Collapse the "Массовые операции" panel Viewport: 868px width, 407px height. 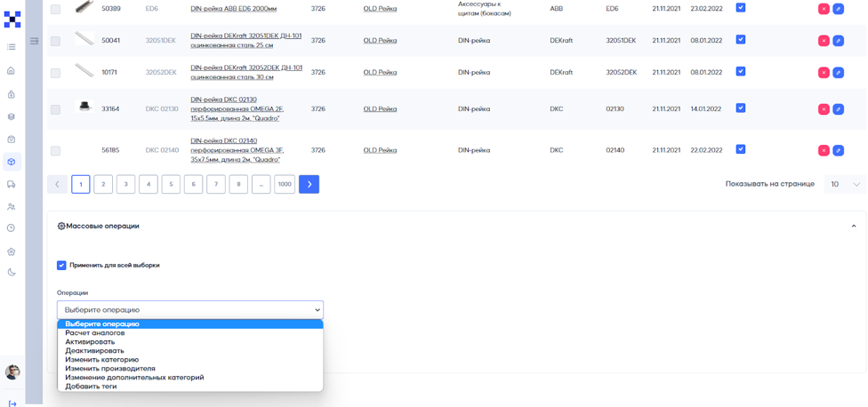[854, 226]
